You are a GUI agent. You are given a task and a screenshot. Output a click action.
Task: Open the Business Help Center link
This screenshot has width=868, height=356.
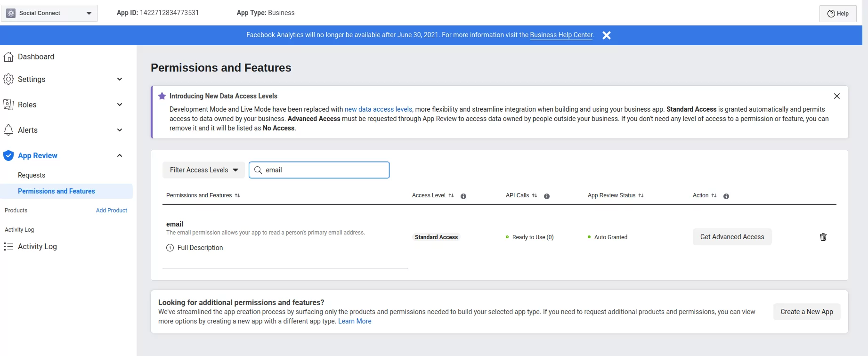561,35
